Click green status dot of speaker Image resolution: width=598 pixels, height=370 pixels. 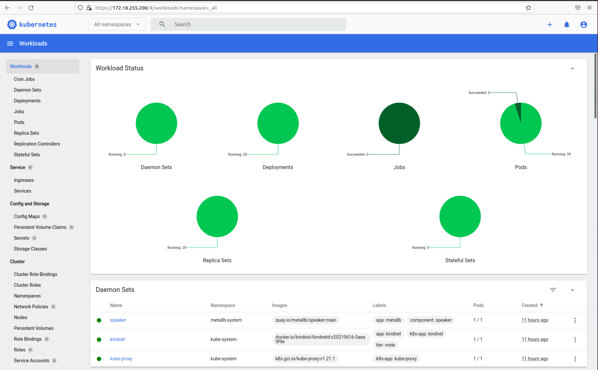click(99, 320)
